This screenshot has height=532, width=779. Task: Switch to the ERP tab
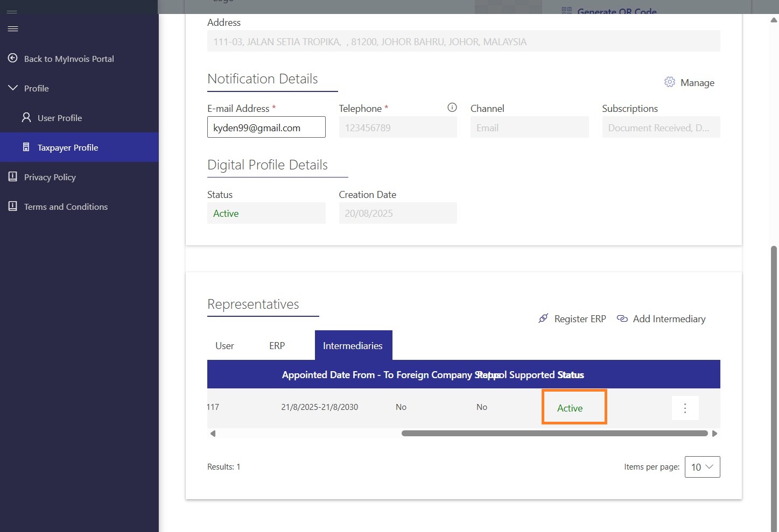coord(277,346)
